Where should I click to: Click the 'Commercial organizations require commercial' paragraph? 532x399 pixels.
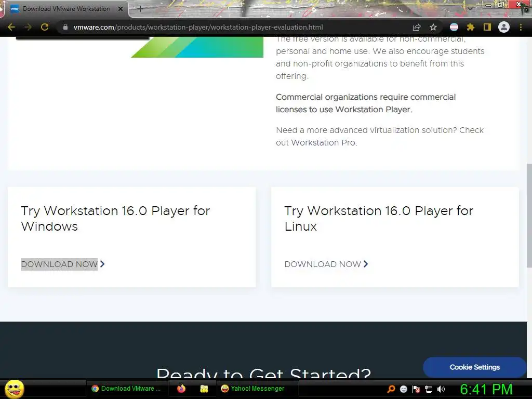coord(366,103)
